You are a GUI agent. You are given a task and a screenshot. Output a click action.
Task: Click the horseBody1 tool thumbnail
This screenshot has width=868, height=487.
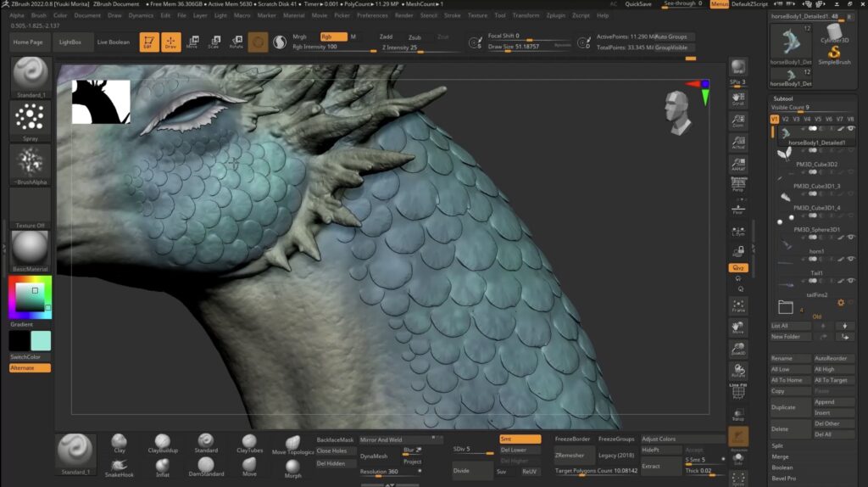[791, 42]
